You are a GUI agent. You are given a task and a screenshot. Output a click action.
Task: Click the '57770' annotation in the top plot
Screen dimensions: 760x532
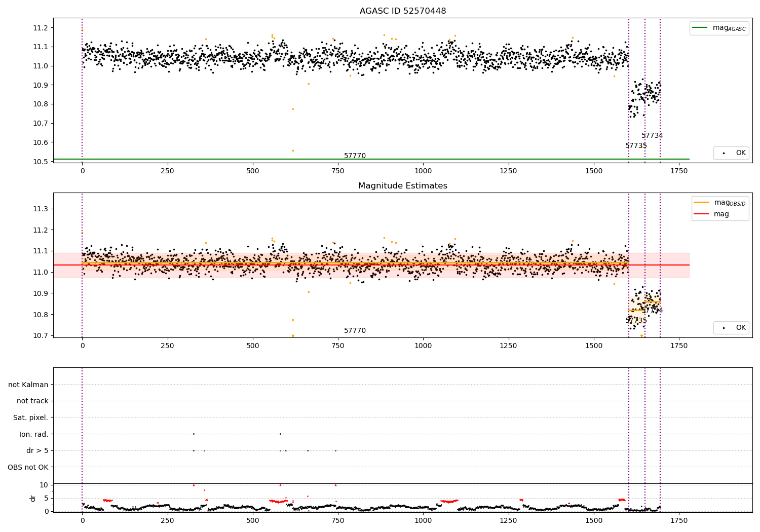coord(355,156)
